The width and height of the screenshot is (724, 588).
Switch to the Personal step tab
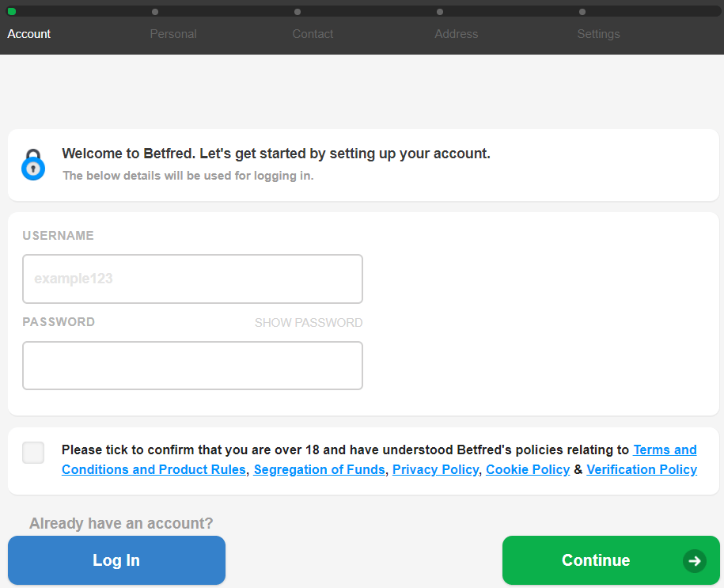coord(173,34)
